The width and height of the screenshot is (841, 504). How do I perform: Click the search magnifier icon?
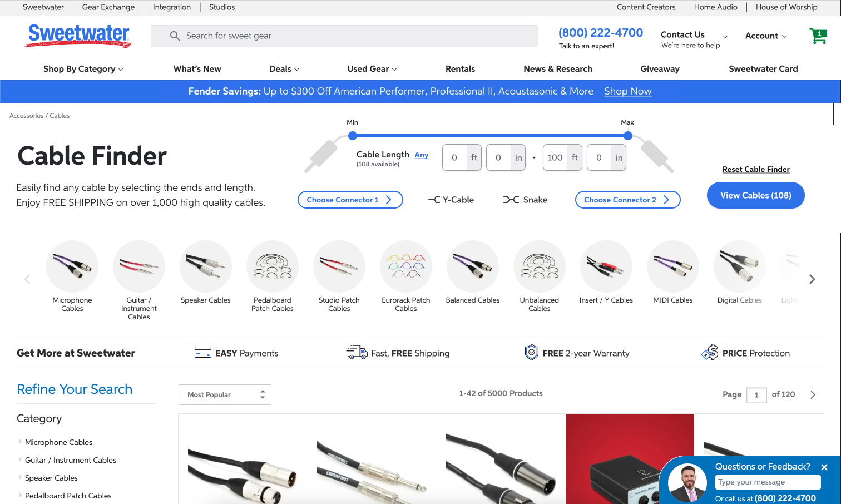pos(175,36)
